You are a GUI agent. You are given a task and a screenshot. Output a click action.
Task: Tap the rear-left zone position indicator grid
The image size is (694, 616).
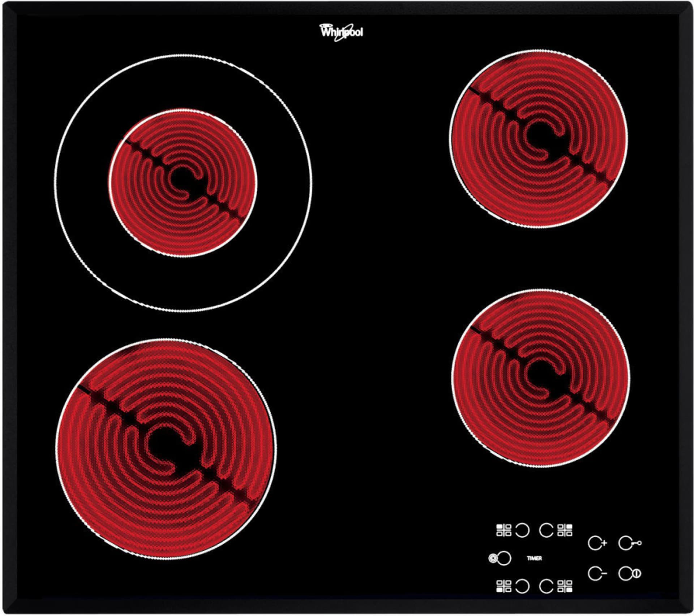pos(504,530)
